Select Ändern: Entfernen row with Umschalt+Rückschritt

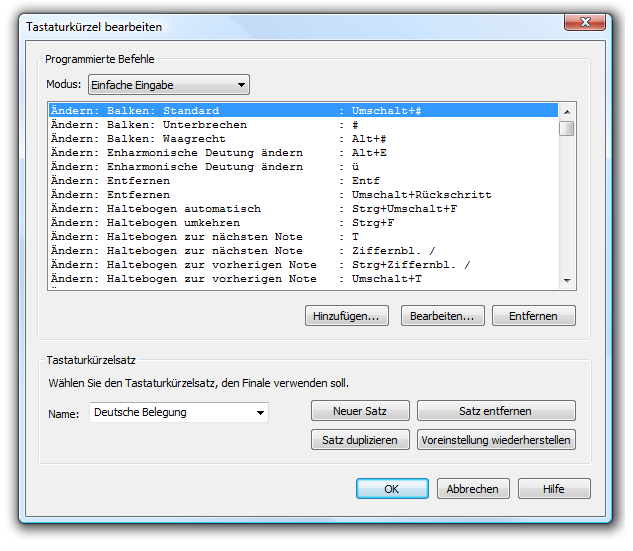[304, 195]
